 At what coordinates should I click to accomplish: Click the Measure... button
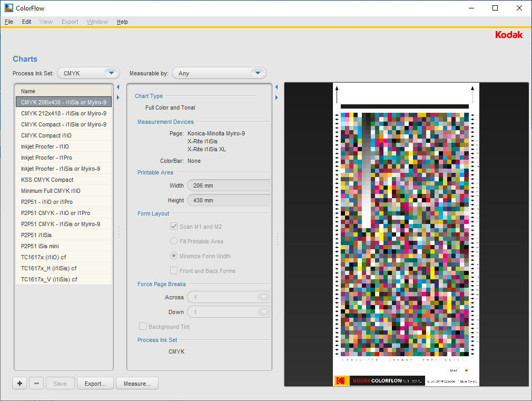click(x=137, y=384)
